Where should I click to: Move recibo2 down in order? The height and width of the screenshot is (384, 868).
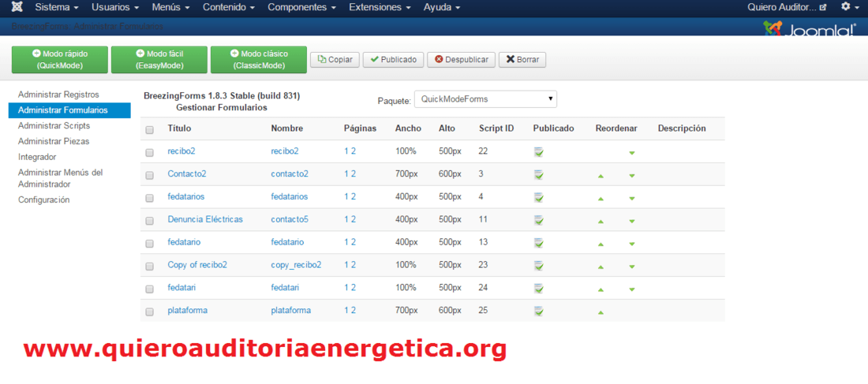(631, 153)
